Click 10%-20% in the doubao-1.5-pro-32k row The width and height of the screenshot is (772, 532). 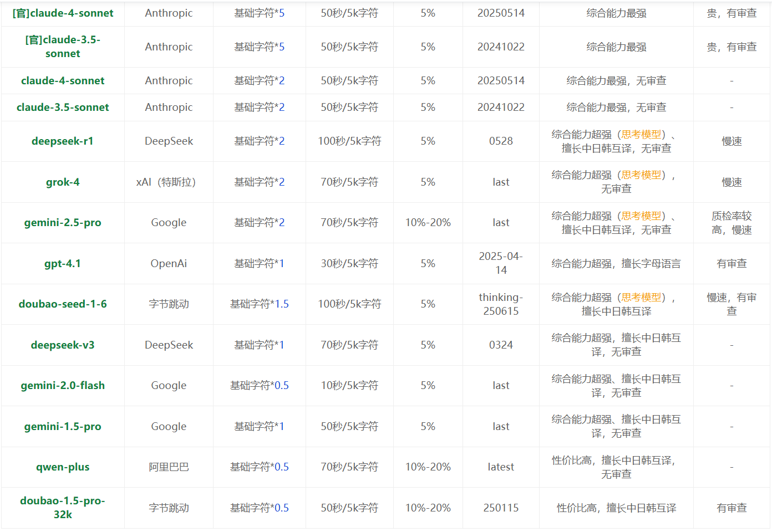coord(428,508)
